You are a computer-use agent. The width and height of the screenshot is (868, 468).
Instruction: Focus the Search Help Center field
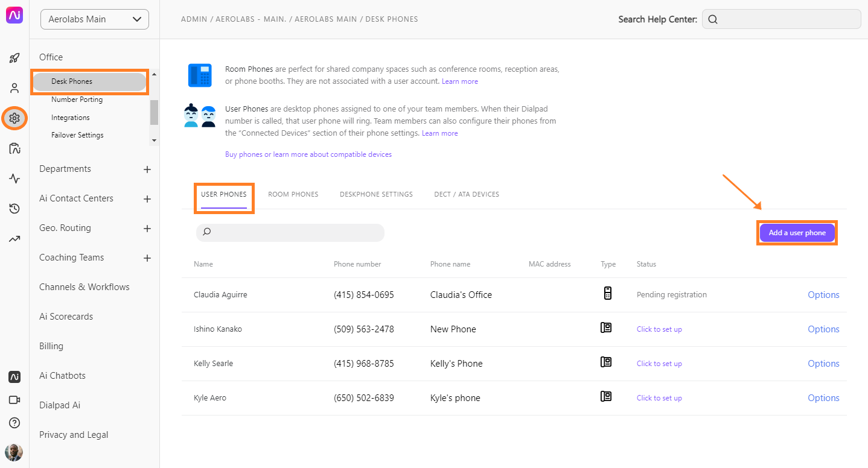pyautogui.click(x=782, y=19)
